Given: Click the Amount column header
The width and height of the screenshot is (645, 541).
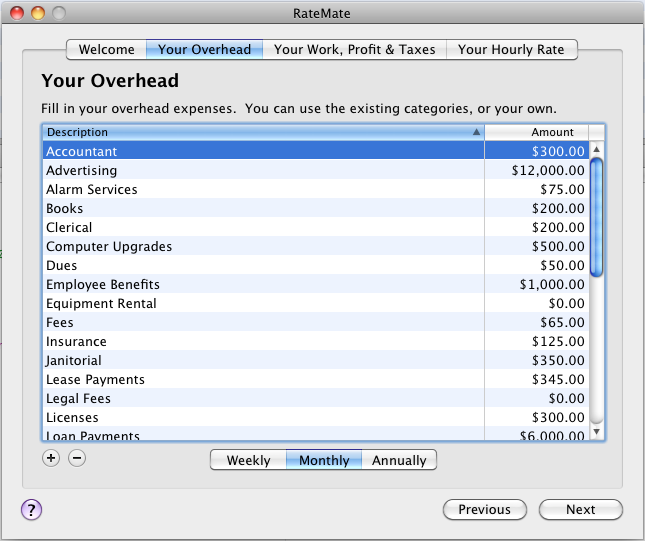Looking at the screenshot, I should pyautogui.click(x=537, y=132).
